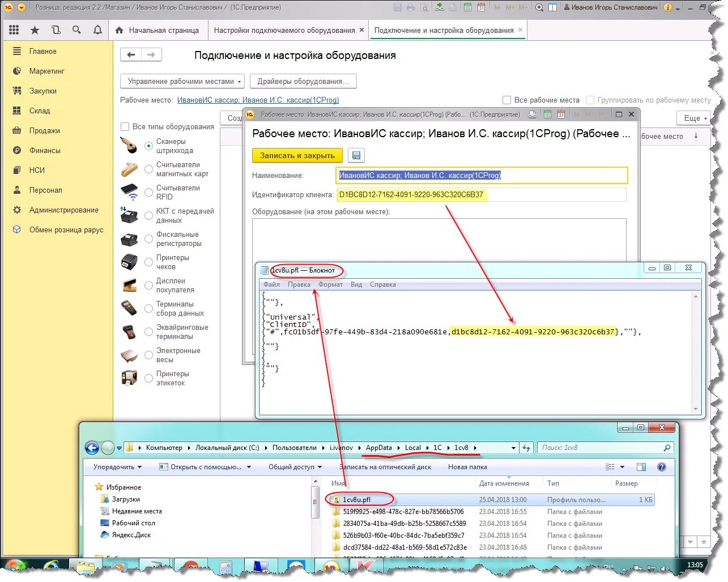
Task: Go forward using the right arrow button
Action: [151, 54]
